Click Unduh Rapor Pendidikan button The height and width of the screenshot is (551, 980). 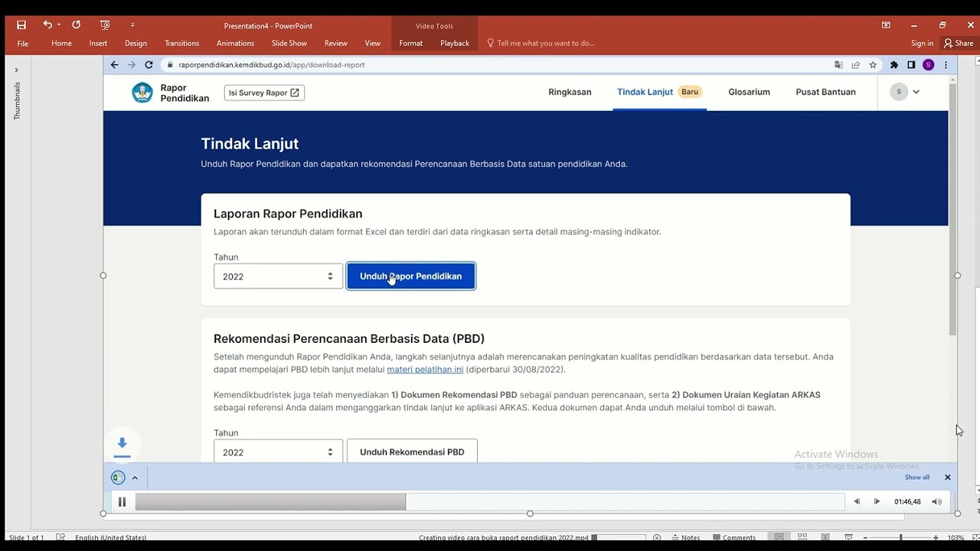pyautogui.click(x=410, y=276)
